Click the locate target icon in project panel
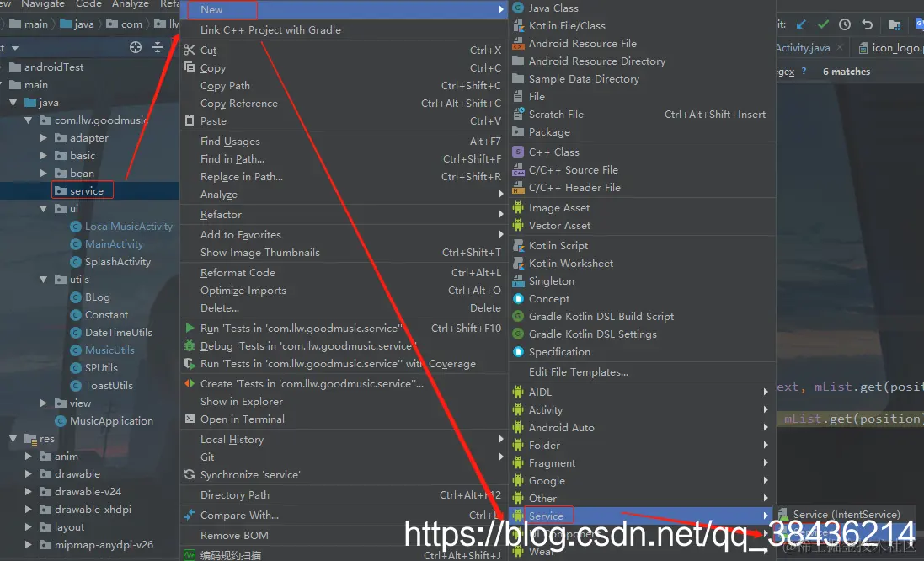Screen dimensions: 924x561 click(136, 47)
